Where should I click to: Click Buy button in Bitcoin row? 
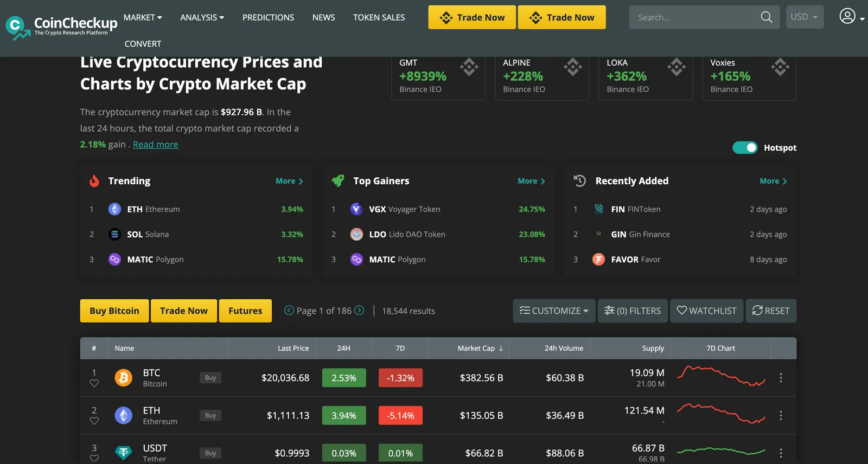(210, 378)
